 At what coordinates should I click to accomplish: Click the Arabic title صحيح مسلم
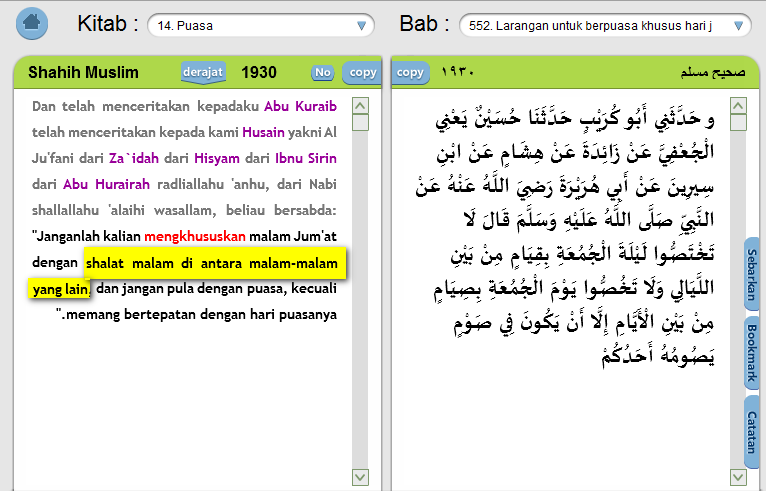713,72
